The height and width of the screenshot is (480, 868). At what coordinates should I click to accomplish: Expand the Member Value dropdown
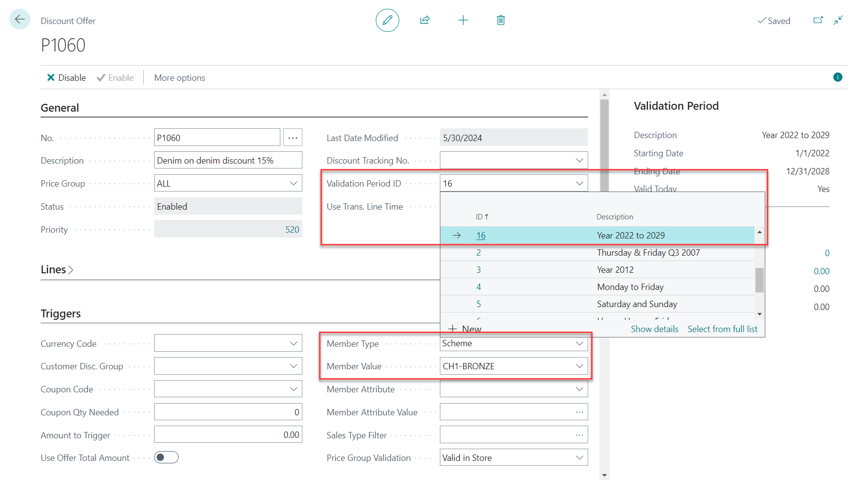click(x=579, y=366)
